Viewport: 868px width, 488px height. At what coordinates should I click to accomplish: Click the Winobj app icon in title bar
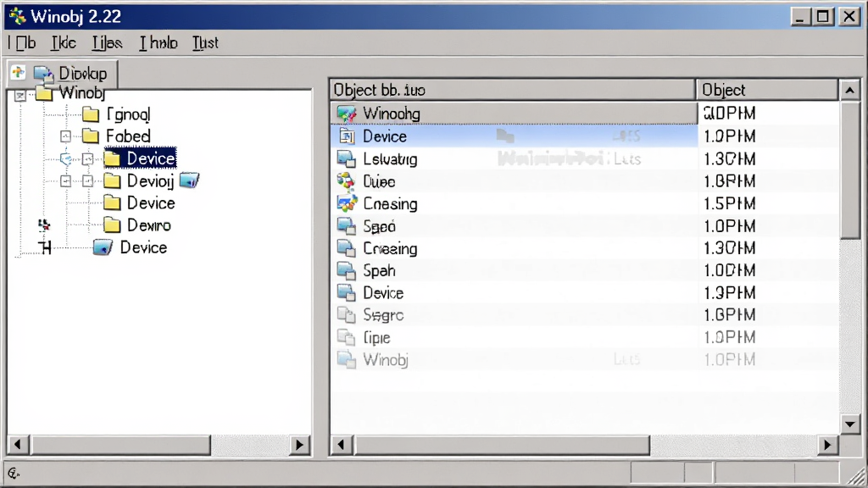17,16
